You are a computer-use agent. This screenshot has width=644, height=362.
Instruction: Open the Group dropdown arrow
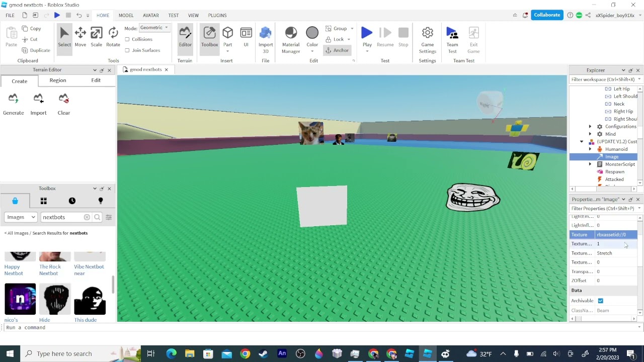pos(352,29)
